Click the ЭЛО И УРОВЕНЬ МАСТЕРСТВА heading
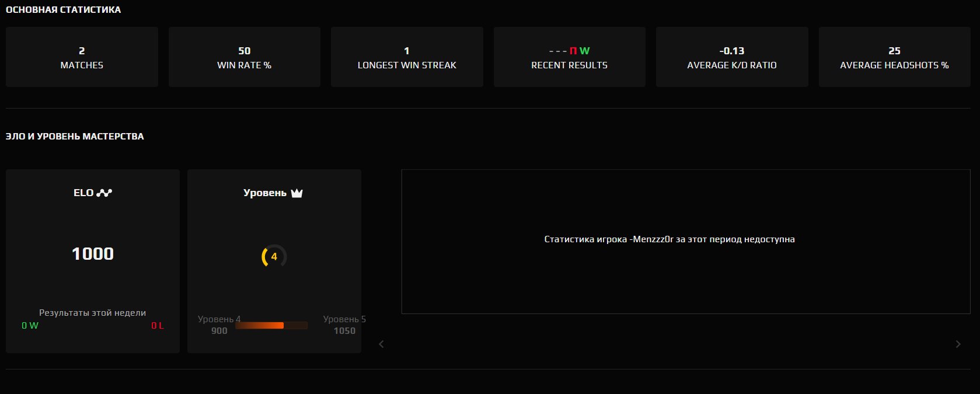The height and width of the screenshot is (394, 980). (75, 136)
